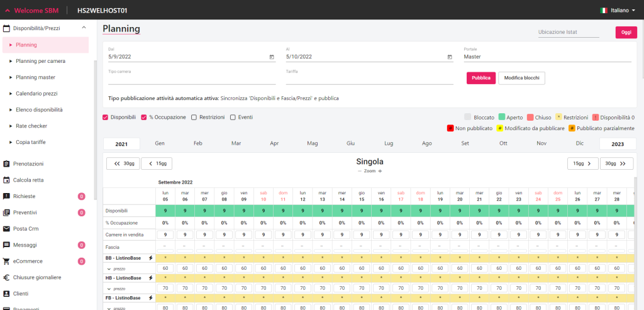Click the Non pubblicato red legend swatch

450,128
